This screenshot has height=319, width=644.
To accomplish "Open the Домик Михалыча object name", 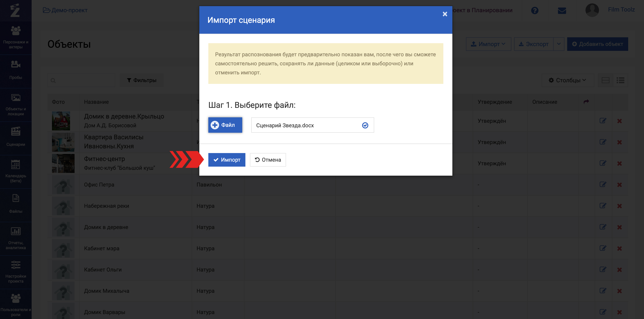I will click(x=106, y=291).
